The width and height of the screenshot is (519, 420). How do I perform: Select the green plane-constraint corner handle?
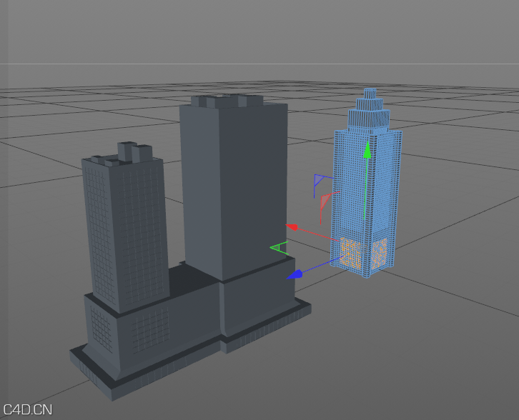coord(278,248)
